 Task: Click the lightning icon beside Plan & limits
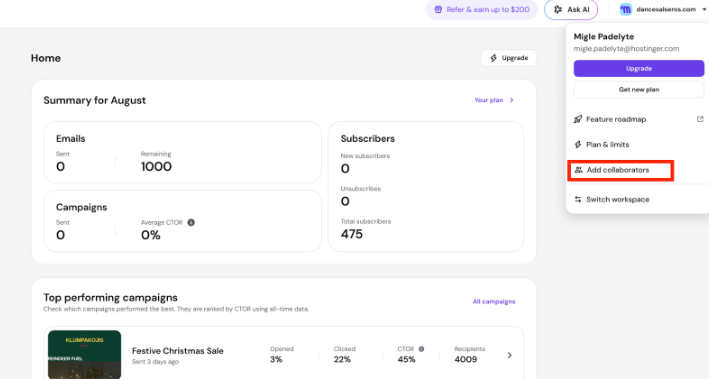pos(578,144)
